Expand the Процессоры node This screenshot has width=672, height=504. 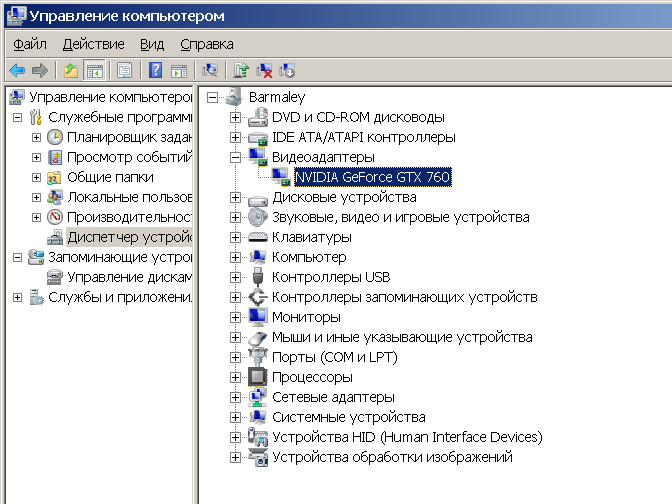click(x=235, y=377)
